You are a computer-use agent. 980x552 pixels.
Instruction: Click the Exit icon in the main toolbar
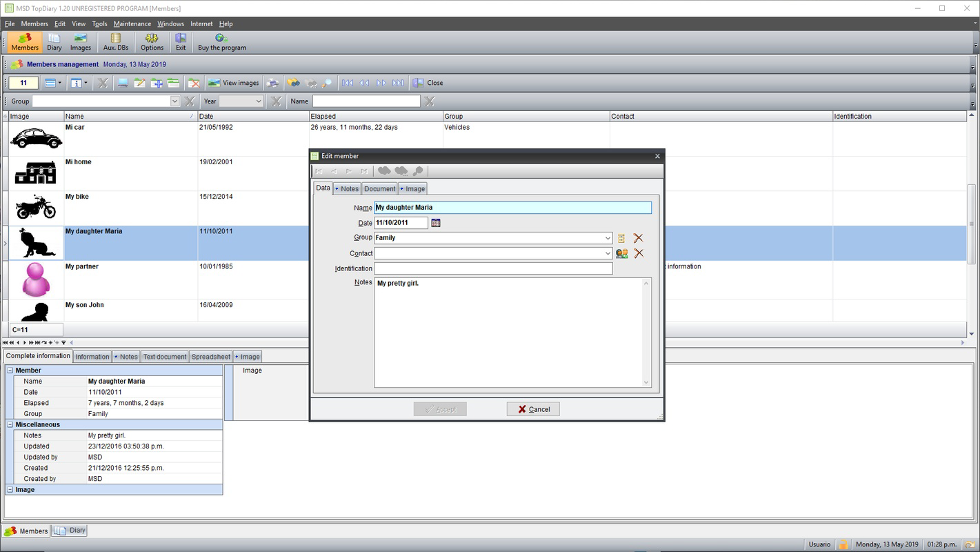(x=181, y=42)
